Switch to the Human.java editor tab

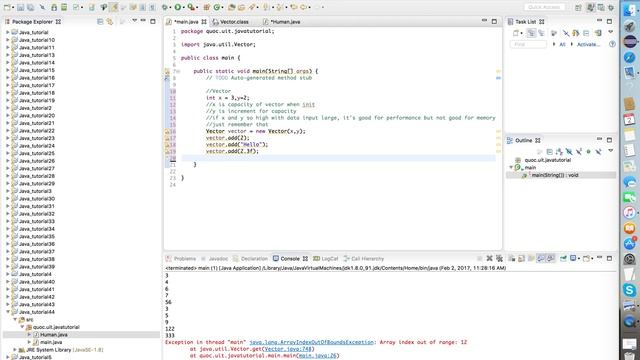coord(282,22)
